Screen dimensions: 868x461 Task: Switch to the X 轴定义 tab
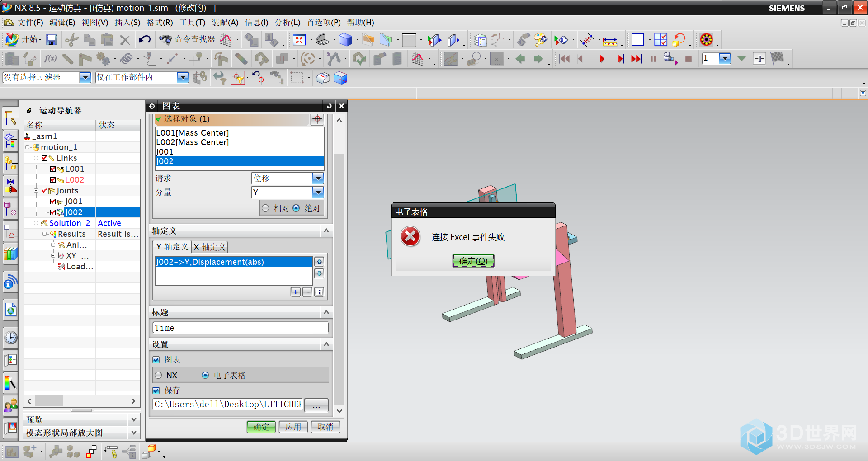209,247
